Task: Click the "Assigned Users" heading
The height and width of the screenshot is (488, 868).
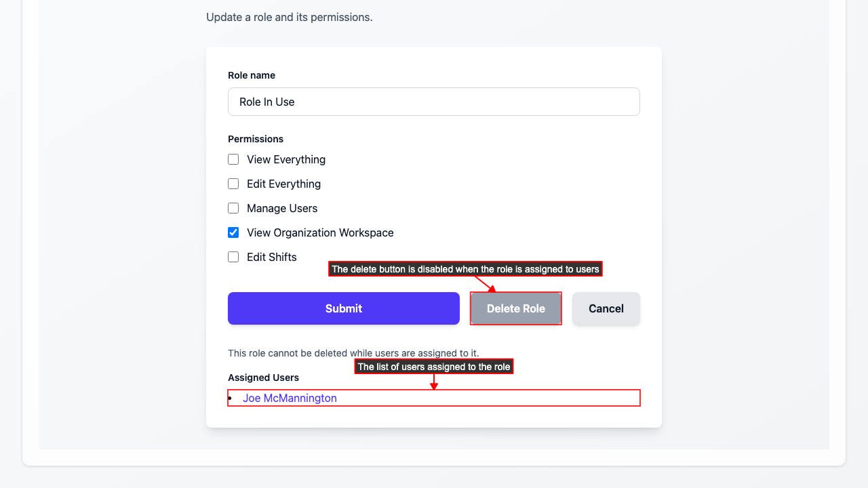Action: click(x=263, y=378)
